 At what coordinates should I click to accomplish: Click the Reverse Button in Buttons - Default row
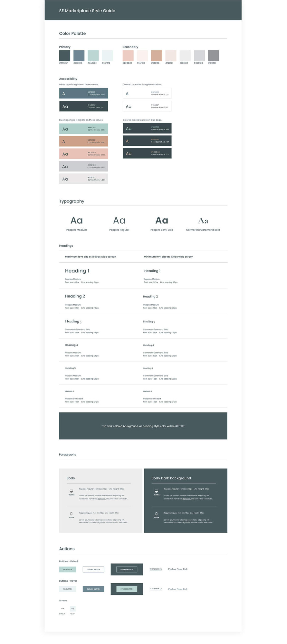127,569
